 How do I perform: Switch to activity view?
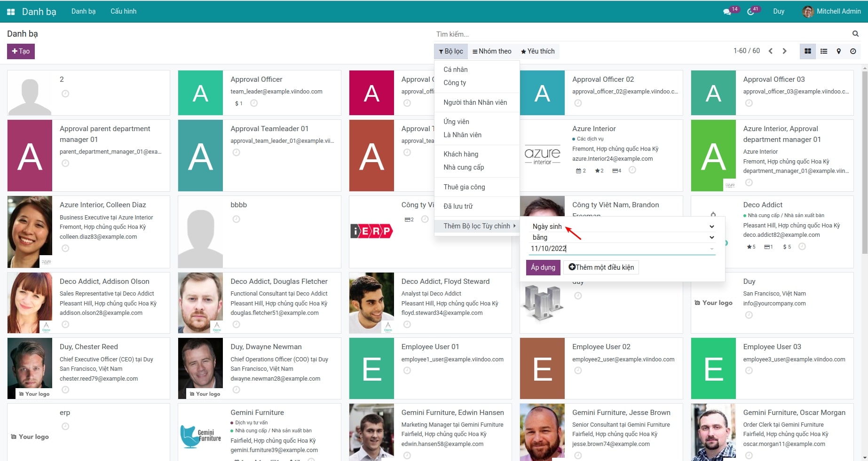click(853, 51)
